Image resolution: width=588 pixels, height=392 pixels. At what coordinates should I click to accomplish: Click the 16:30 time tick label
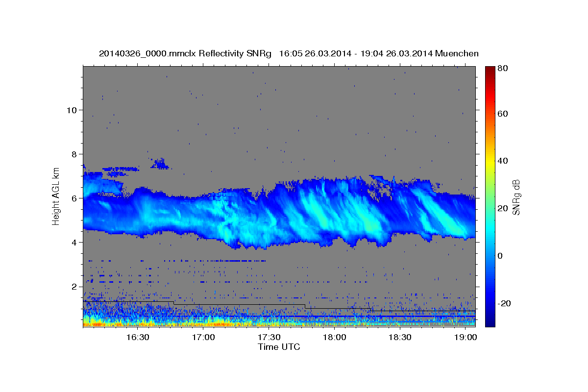pos(138,337)
